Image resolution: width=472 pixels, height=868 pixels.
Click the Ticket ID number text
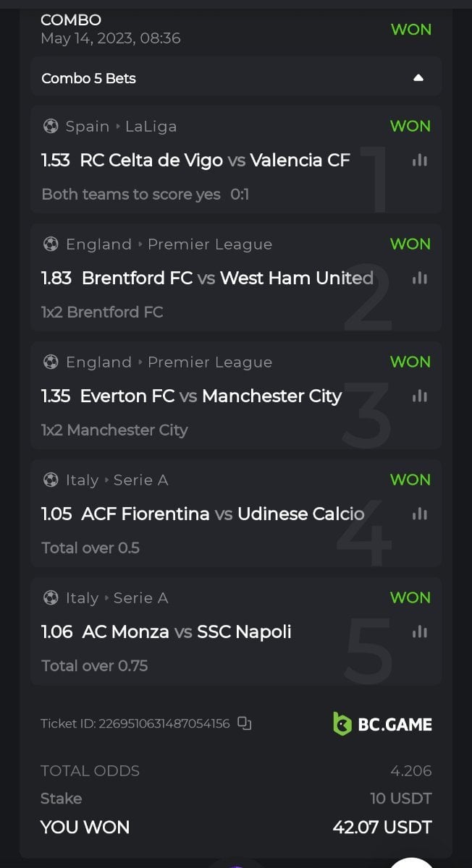[x=164, y=723]
